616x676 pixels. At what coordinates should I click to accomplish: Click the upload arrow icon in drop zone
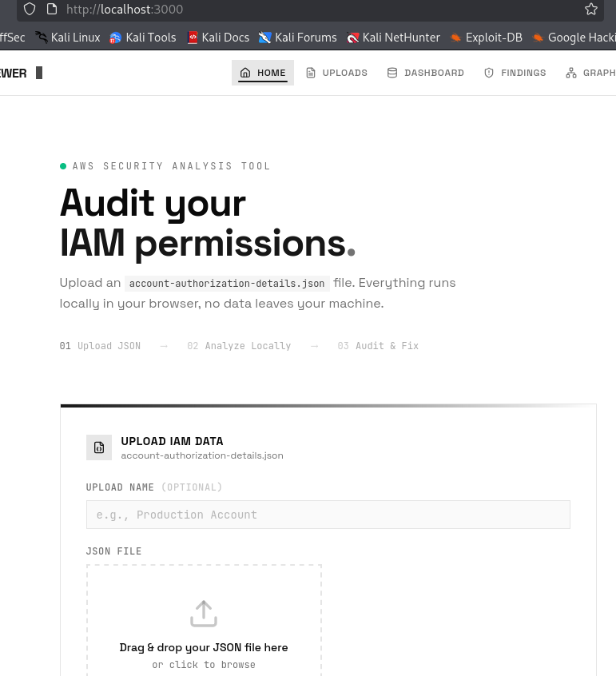[204, 614]
